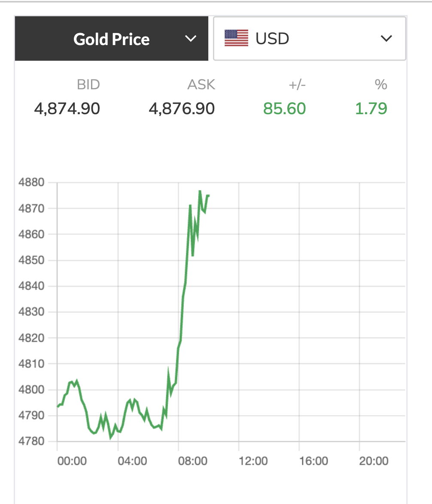Click the BID column label
The width and height of the screenshot is (432, 504).
[88, 85]
